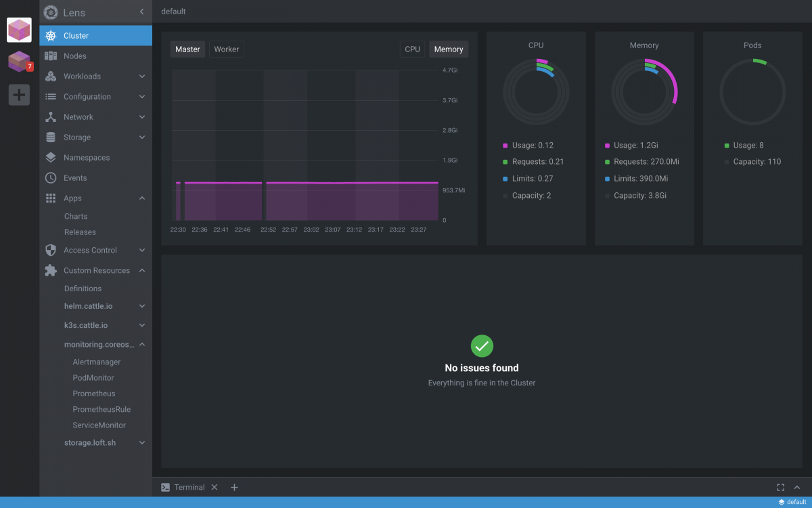Switch chart to Master nodes

coord(187,49)
